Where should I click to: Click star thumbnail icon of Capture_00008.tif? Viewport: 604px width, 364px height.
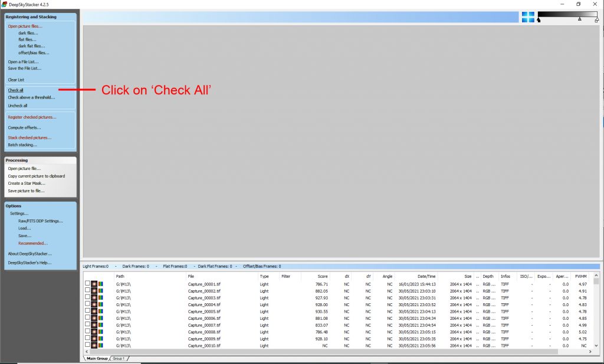tap(94, 332)
